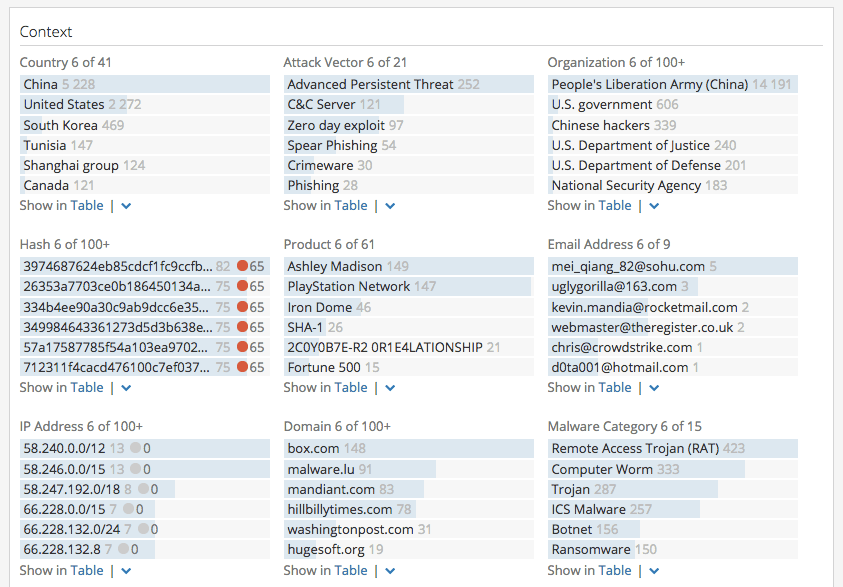Open Table link under Product list
Image resolution: width=843 pixels, height=587 pixels.
[351, 388]
